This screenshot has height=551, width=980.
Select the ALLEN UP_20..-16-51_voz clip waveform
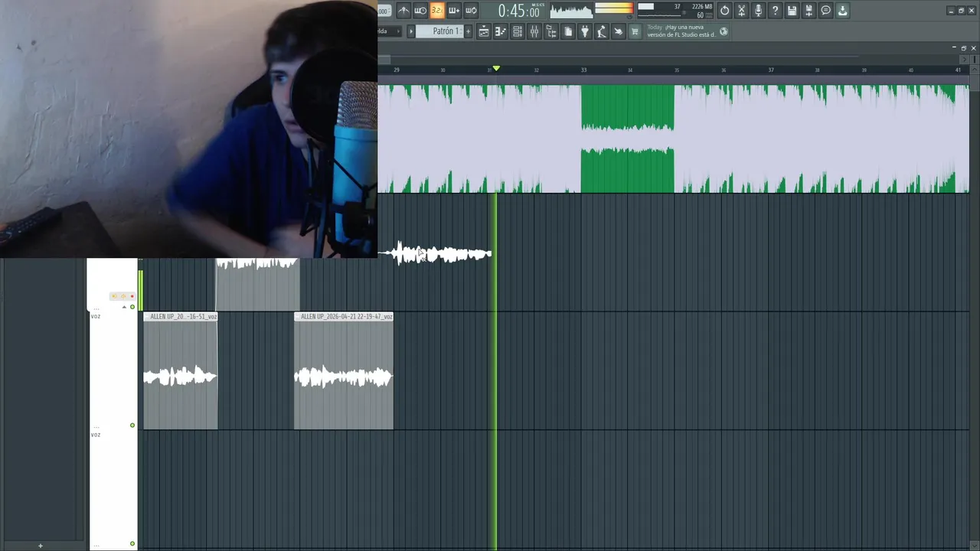(181, 376)
